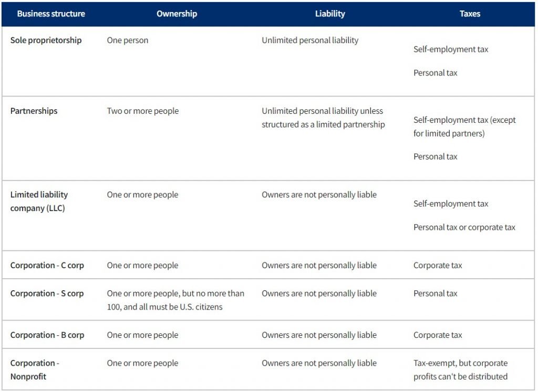Click the Nonprofit tax-exempt description text
The image size is (538, 392).
(x=460, y=369)
